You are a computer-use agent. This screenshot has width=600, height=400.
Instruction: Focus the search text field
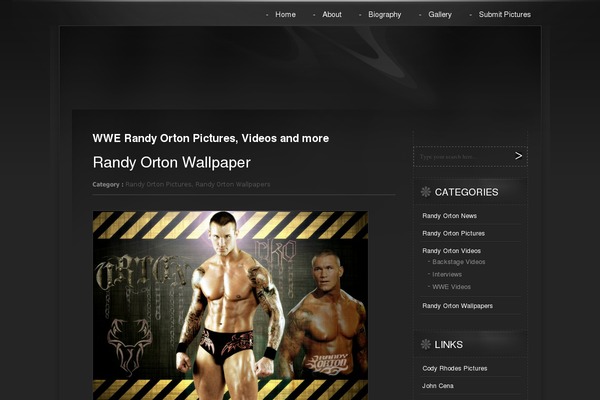click(464, 157)
